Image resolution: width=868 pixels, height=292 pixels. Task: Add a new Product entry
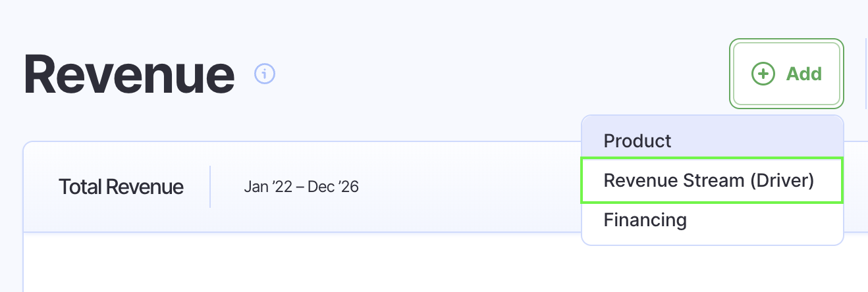click(637, 141)
